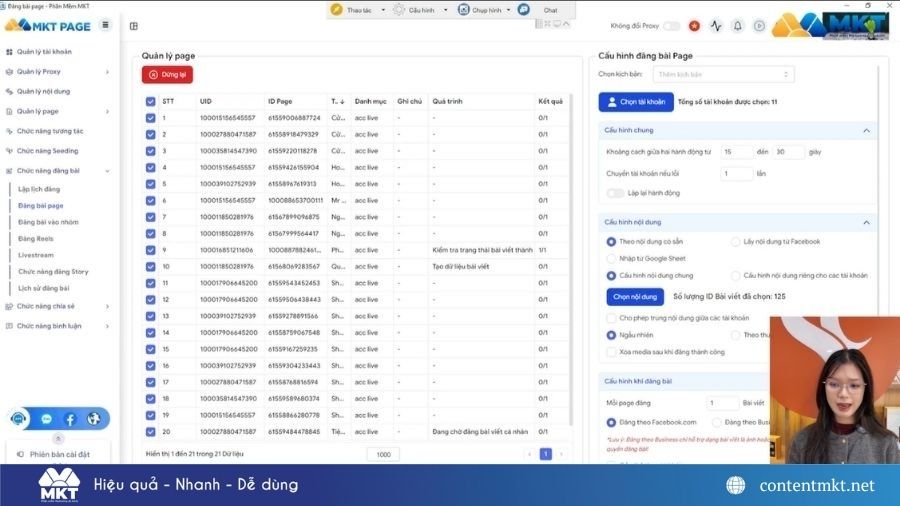Click the previous page arrow in pagination
Viewport: 900px width, 506px height.
[x=529, y=454]
